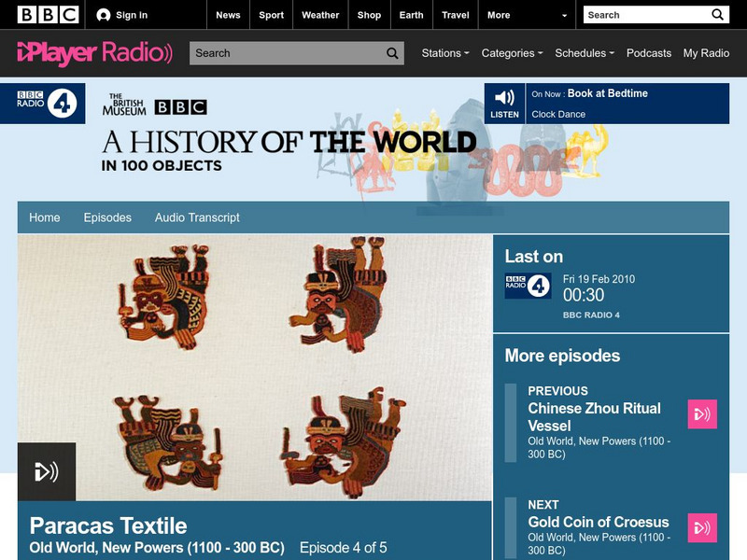747x560 pixels.
Task: Click the Sign in link
Action: tap(132, 15)
